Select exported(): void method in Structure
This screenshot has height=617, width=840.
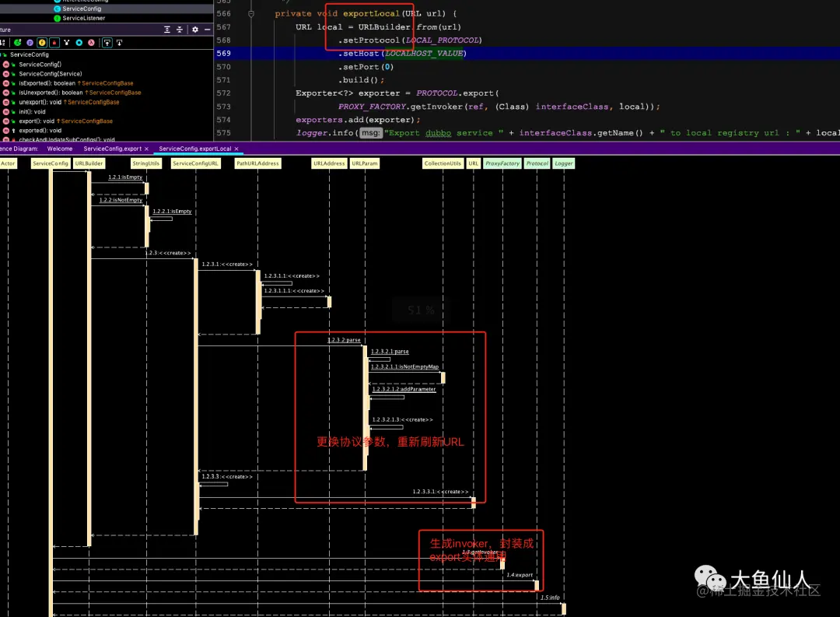[x=40, y=130]
